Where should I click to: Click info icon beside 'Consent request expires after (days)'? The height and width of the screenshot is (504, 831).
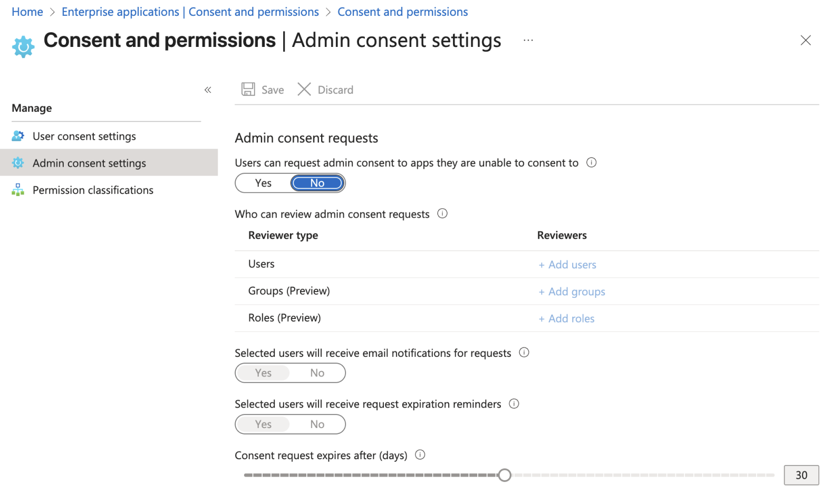pyautogui.click(x=420, y=454)
